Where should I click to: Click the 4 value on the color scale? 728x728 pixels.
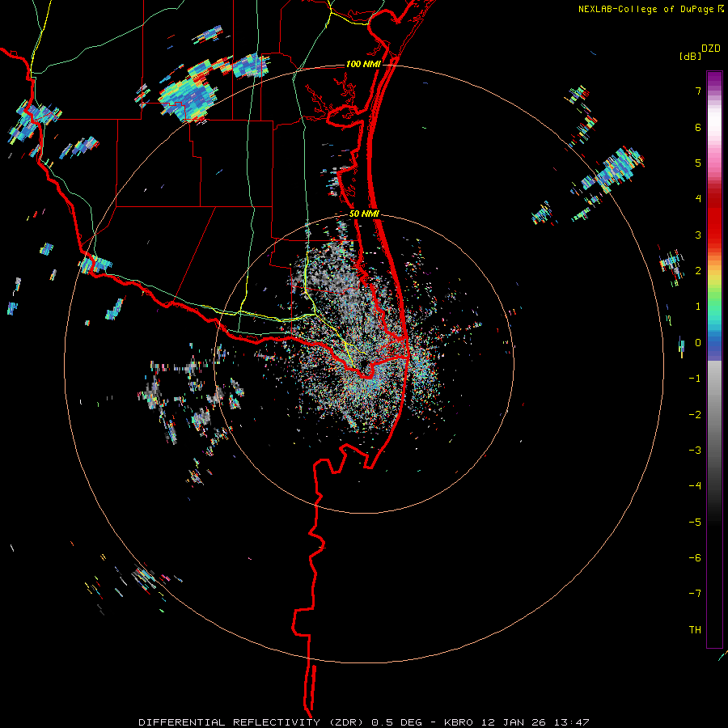tap(698, 199)
